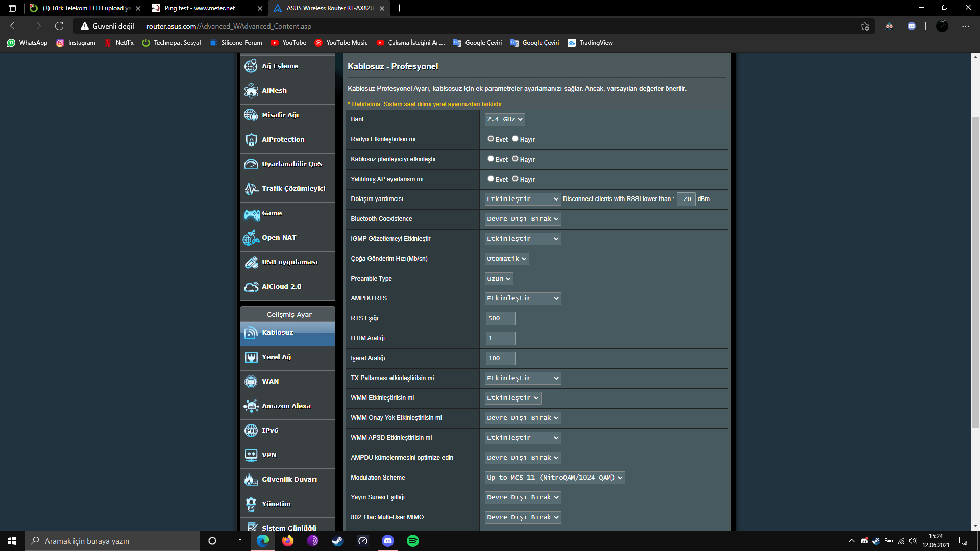
Task: Open Game section controller icon
Action: point(251,214)
